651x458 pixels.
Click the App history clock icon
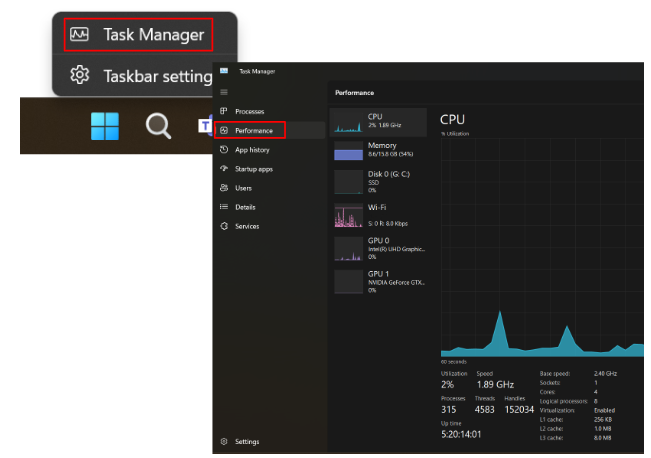224,149
